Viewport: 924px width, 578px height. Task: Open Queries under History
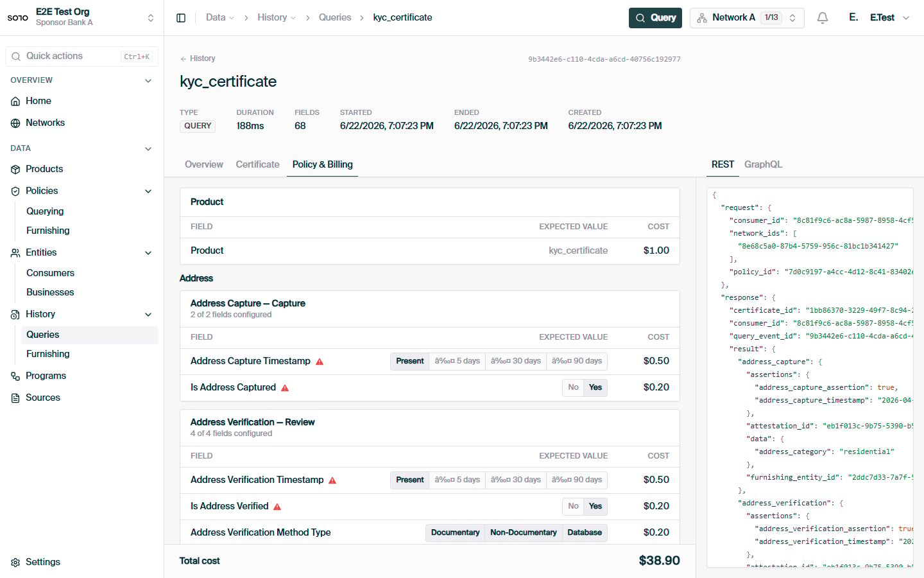[x=90, y=335]
